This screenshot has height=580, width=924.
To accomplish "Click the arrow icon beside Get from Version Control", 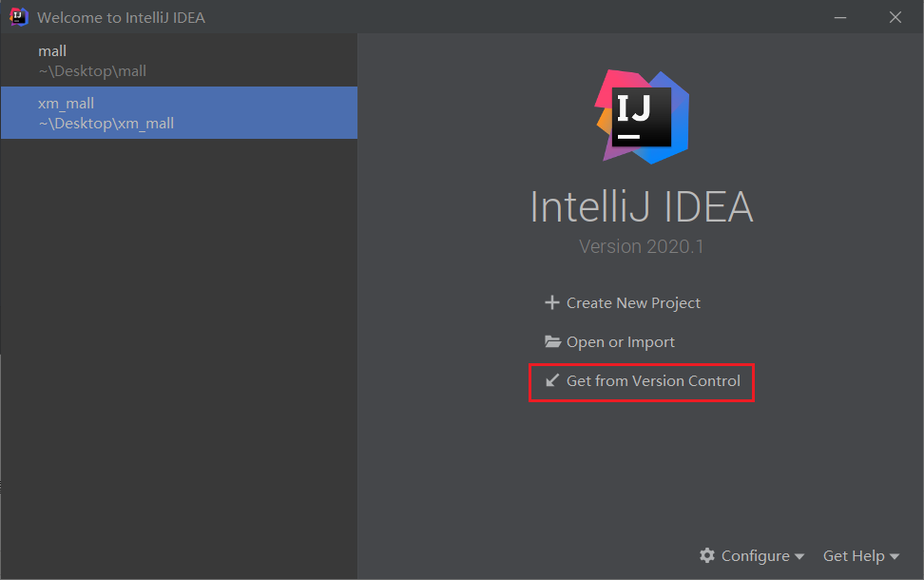I will (x=552, y=380).
